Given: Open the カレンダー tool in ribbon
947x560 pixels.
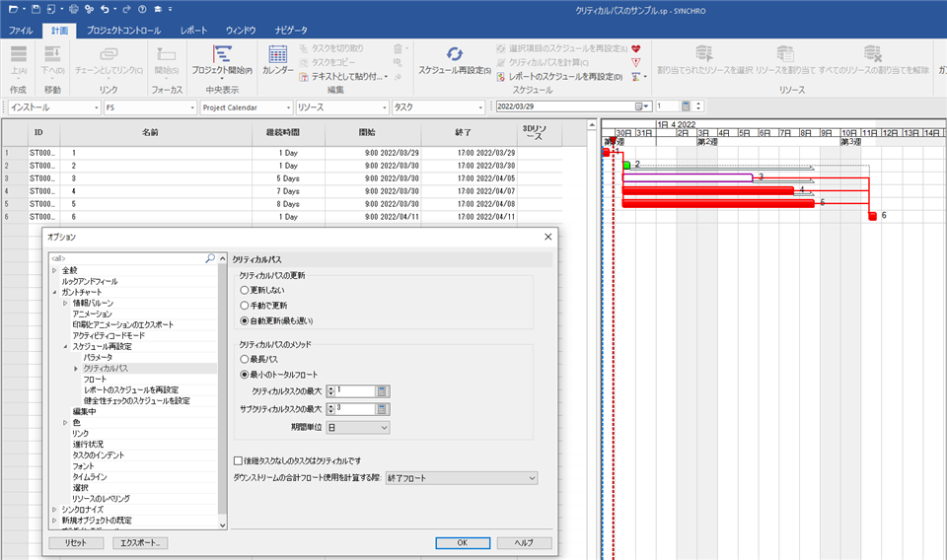Looking at the screenshot, I should tap(277, 55).
